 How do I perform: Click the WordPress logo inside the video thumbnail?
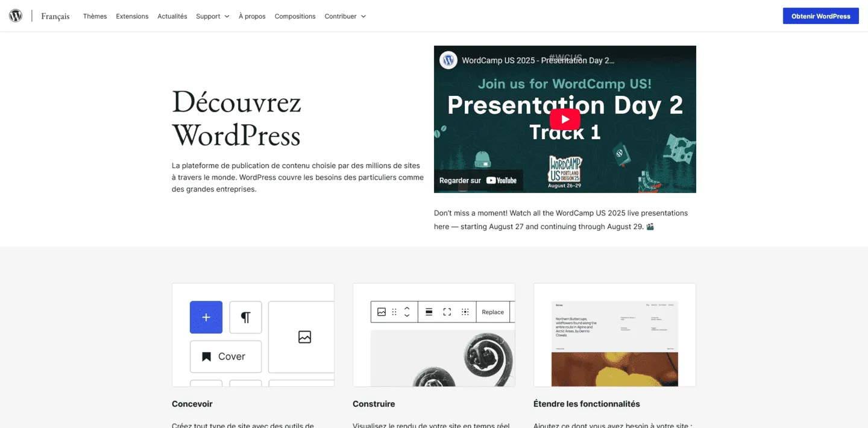448,60
